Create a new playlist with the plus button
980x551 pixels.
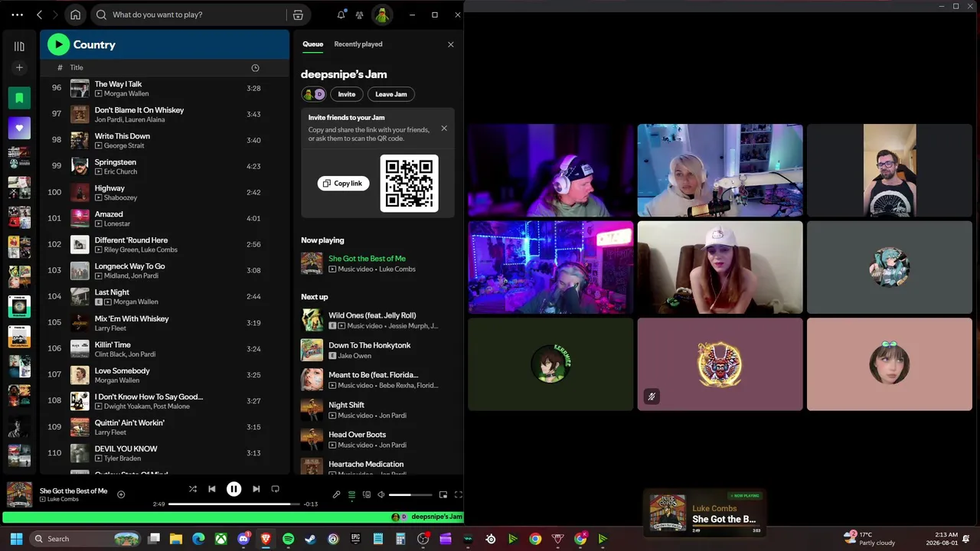pos(19,67)
